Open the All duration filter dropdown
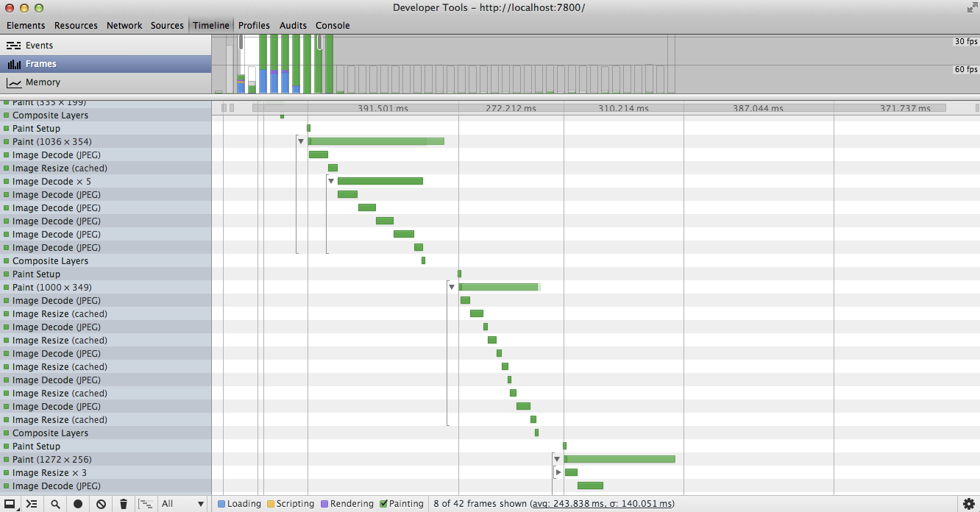The image size is (980, 512). (183, 504)
